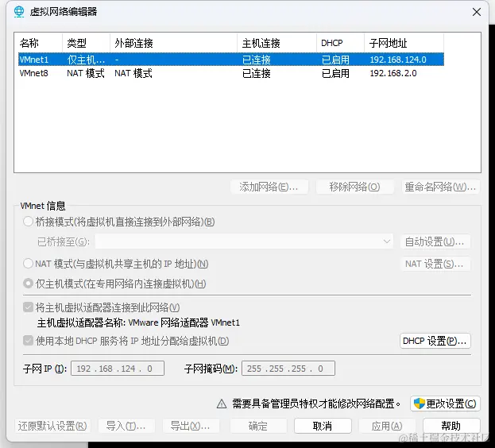Click the 移除网络 (Remove Network) button
The image size is (495, 448).
click(355, 187)
